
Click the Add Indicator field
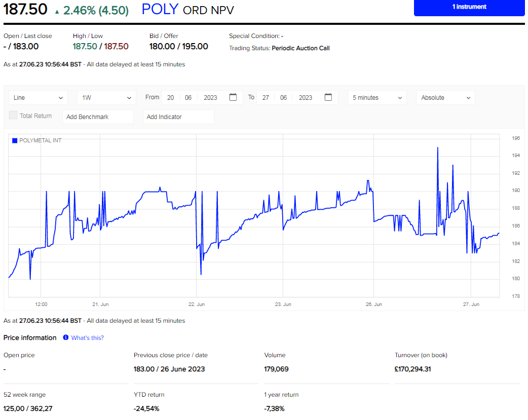178,117
